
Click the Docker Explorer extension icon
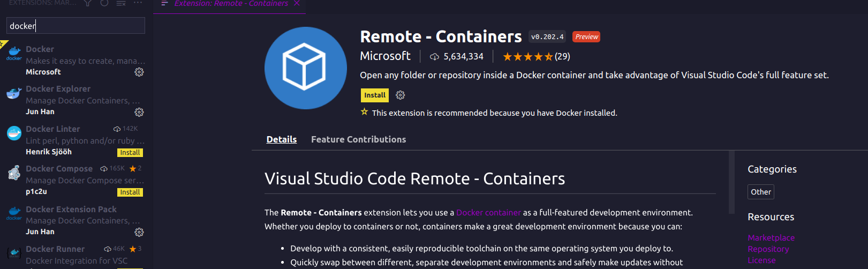point(14,94)
